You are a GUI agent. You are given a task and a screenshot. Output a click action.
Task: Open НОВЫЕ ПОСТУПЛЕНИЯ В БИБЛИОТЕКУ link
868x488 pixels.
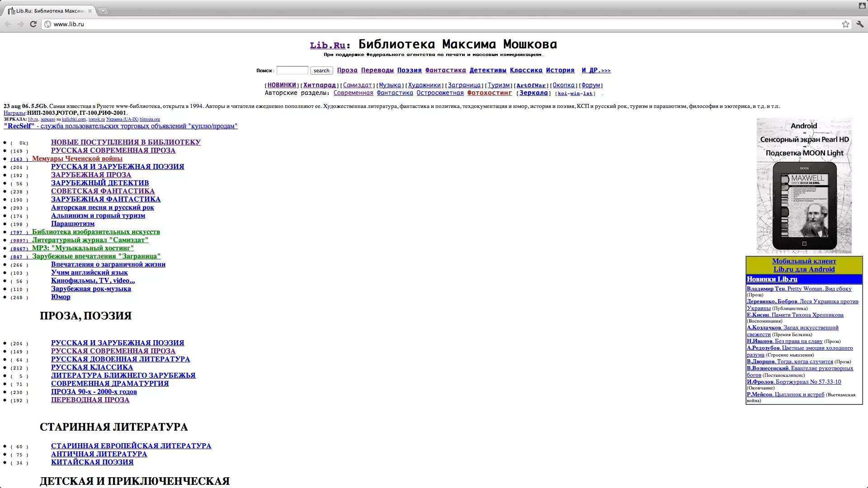tap(126, 142)
